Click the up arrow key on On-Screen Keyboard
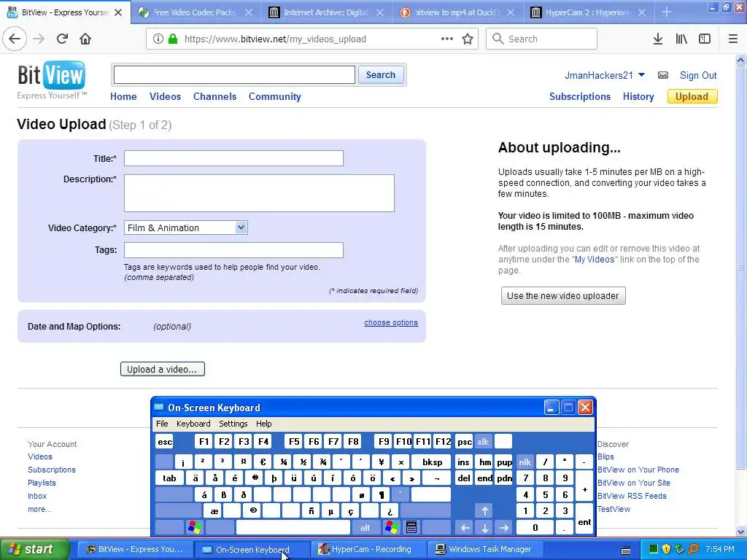This screenshot has height=560, width=747. [484, 511]
